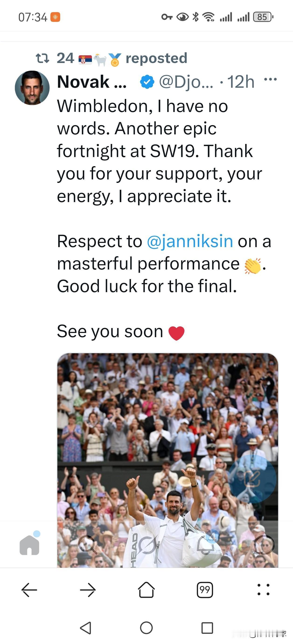Viewport: 293px width, 644px height.
Task: Follow the @janniksin mention link
Action: [190, 241]
